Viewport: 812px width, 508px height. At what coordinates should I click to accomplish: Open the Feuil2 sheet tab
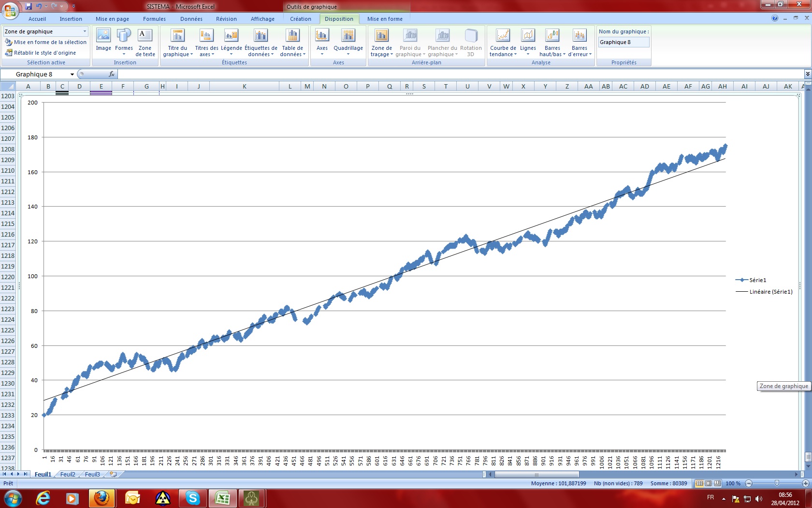68,475
